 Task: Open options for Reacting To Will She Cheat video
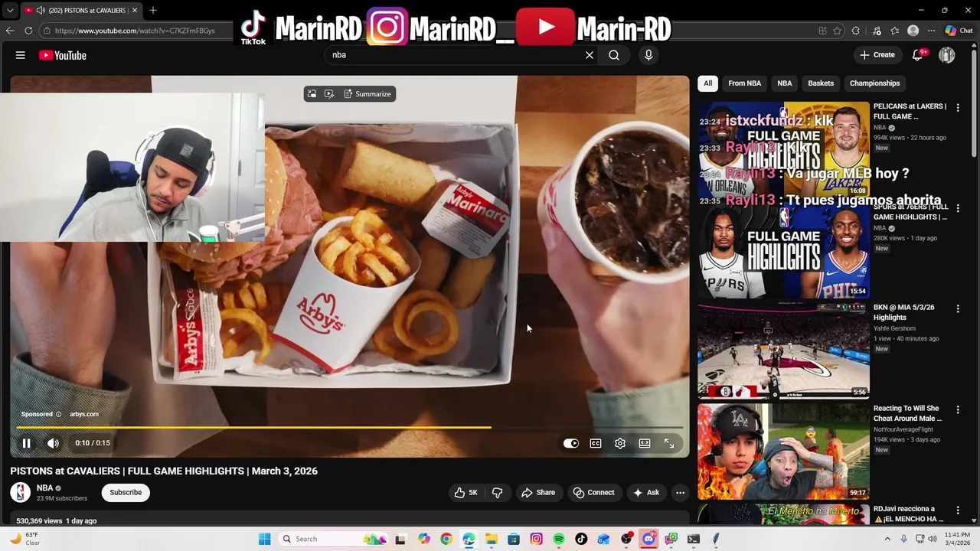[958, 410]
